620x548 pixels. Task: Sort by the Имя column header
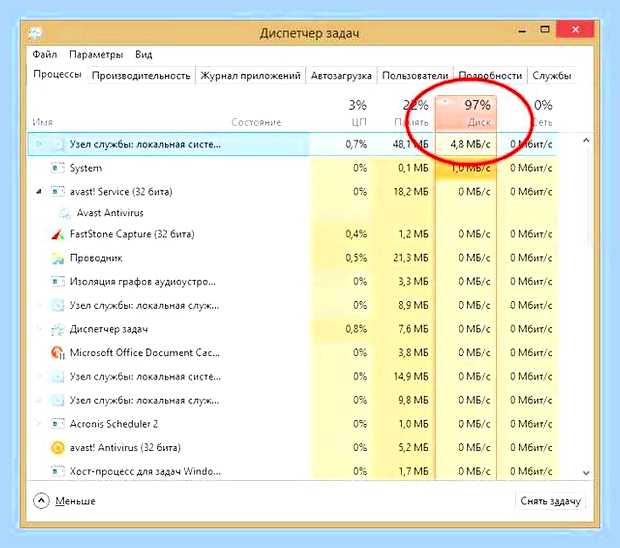[x=43, y=123]
